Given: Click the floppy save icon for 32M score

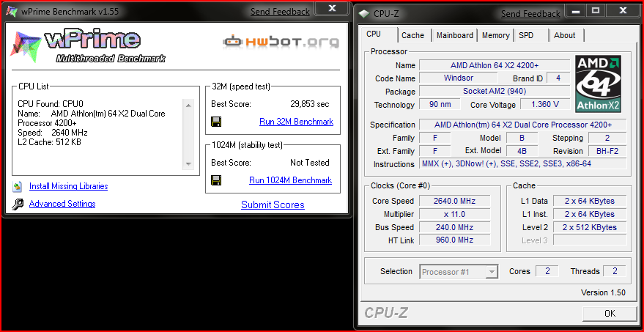Looking at the screenshot, I should (x=216, y=122).
